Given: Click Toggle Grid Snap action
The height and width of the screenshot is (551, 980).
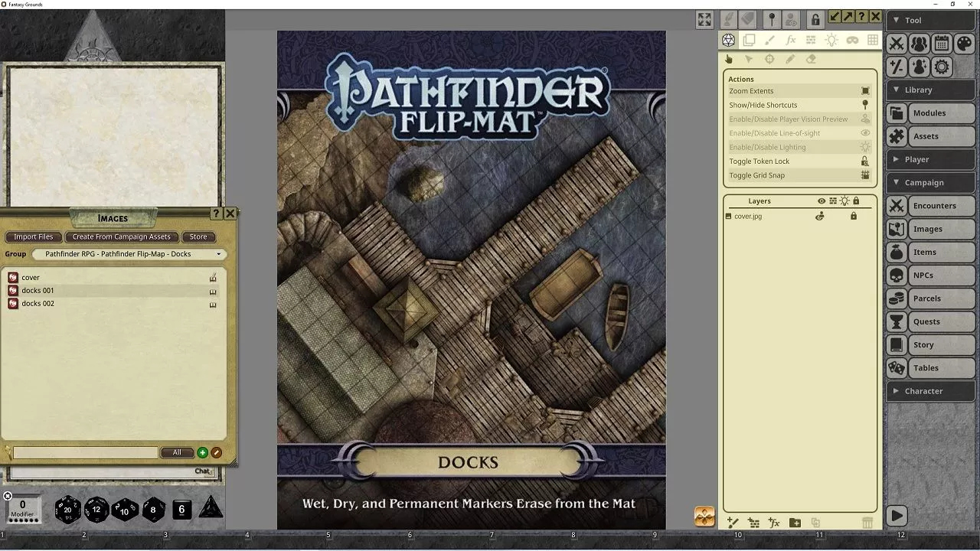Looking at the screenshot, I should pos(799,175).
